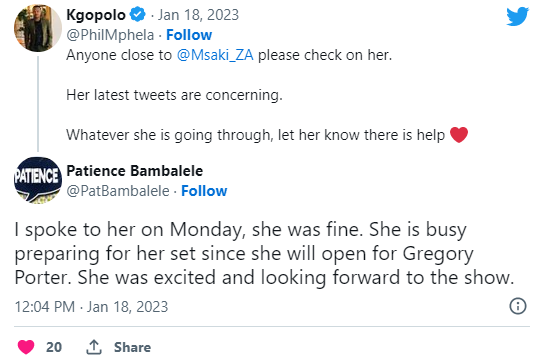Open the tweet info circle icon
Viewport: 539px width, 362px height.
coord(518,306)
